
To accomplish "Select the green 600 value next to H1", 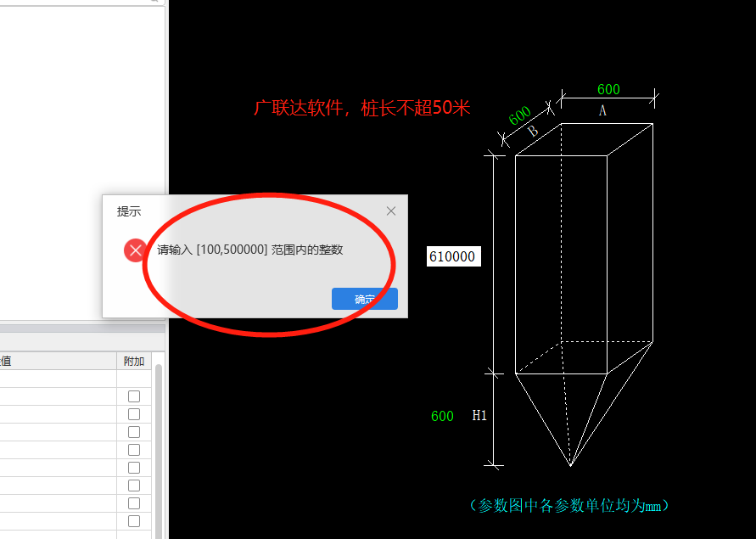I will point(442,416).
